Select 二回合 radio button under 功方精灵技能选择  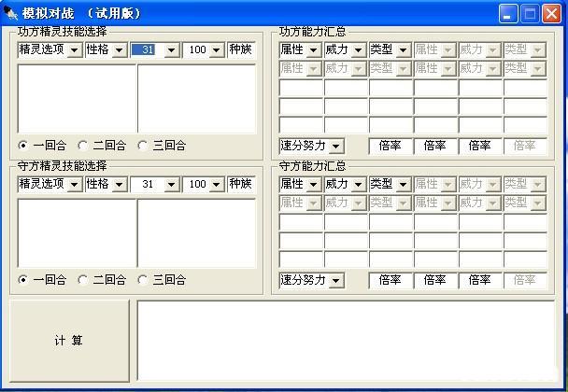(82, 146)
